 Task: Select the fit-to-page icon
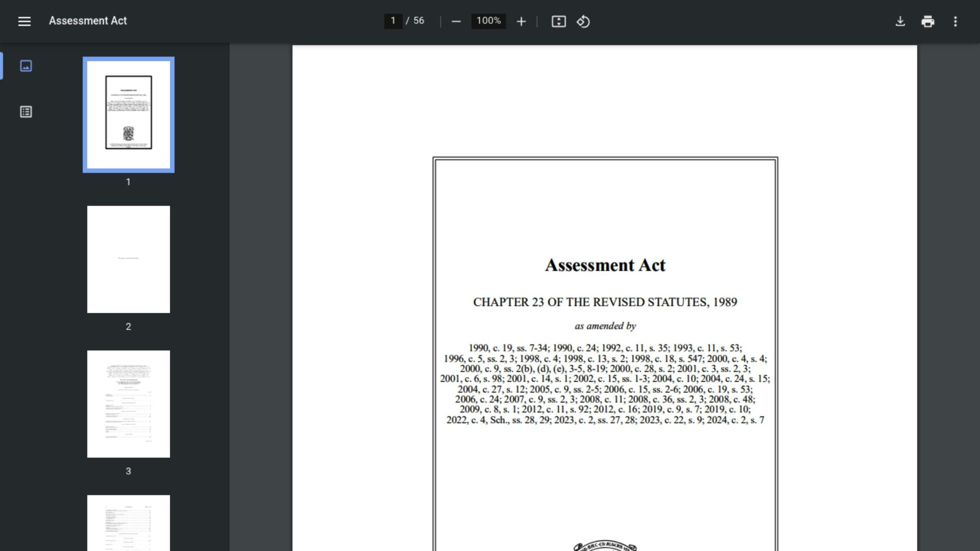559,21
